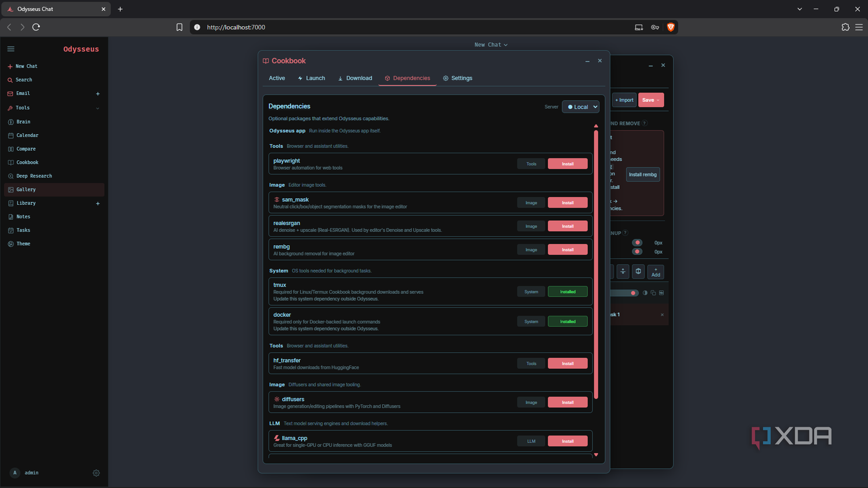Open the browser main menu

click(x=859, y=27)
